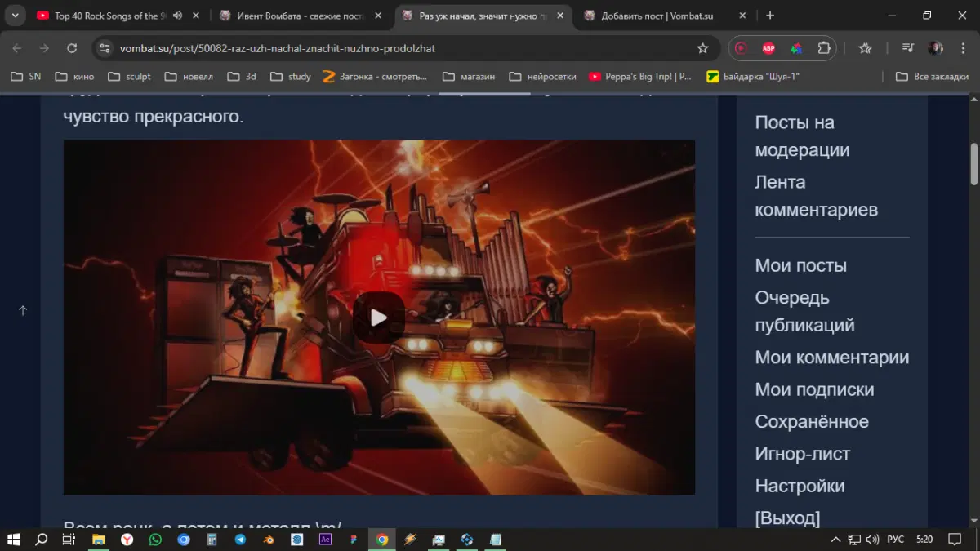The width and height of the screenshot is (980, 551).
Task: Mute the YouTube tab via speaker icon
Action: click(x=177, y=16)
